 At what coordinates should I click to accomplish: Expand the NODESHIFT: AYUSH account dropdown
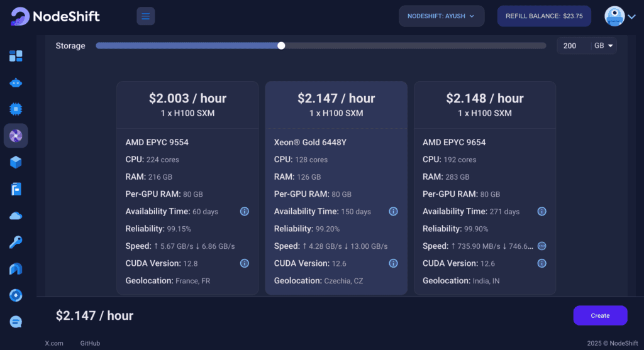coord(441,16)
